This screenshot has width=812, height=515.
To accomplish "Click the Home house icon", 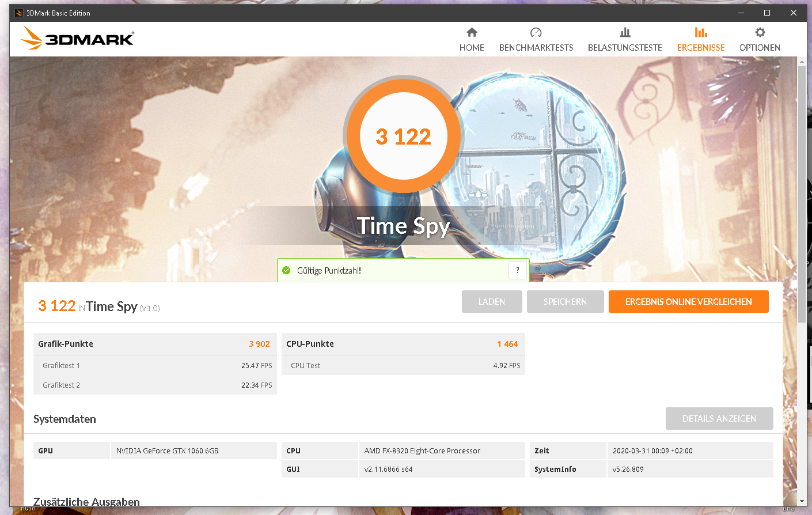I will tap(472, 32).
